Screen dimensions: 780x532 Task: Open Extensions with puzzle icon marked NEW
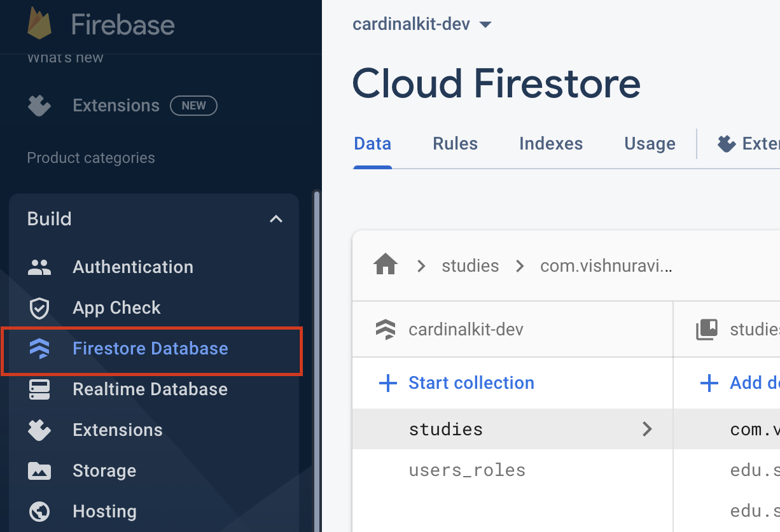click(116, 106)
